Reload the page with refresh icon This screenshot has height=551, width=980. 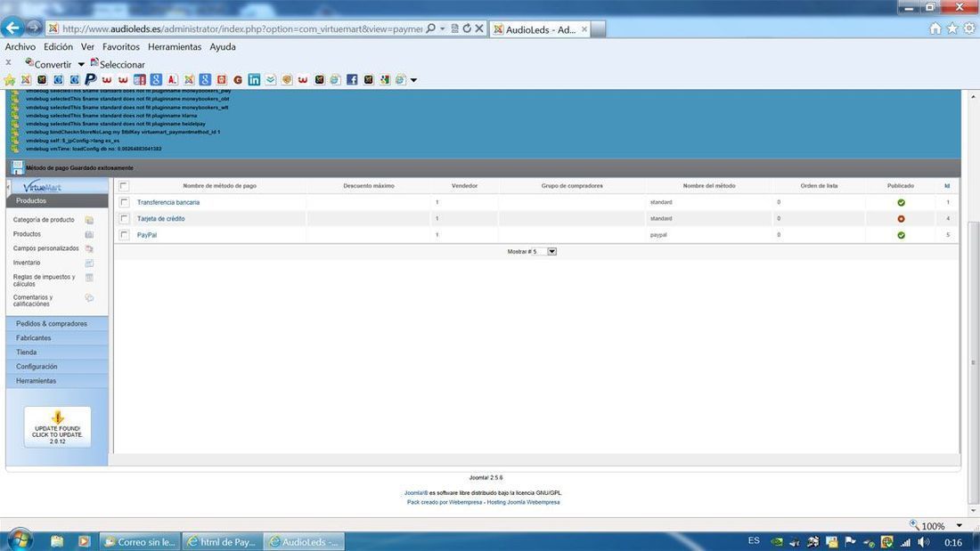tap(467, 28)
